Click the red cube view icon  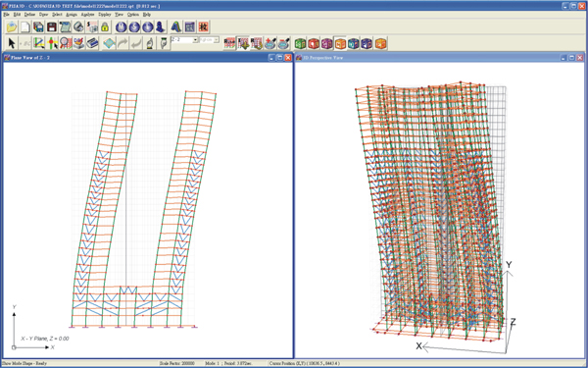(314, 43)
